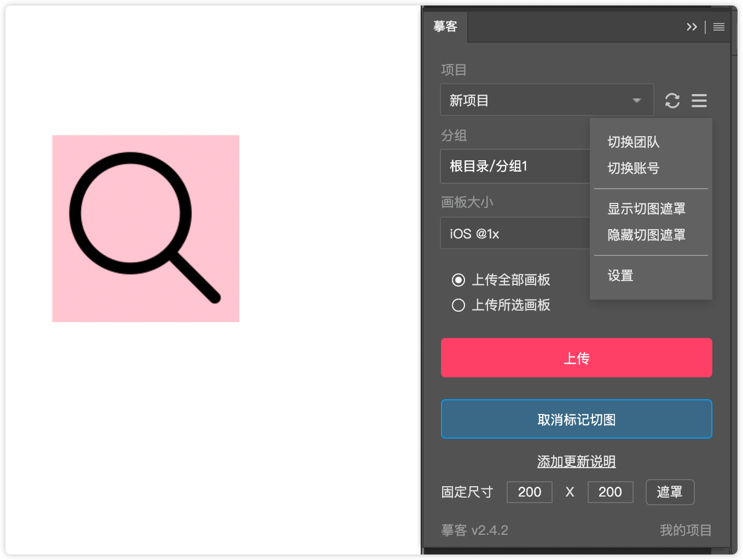Choose 切换团队 in the dropdown menu
This screenshot has width=743, height=560.
coord(633,142)
